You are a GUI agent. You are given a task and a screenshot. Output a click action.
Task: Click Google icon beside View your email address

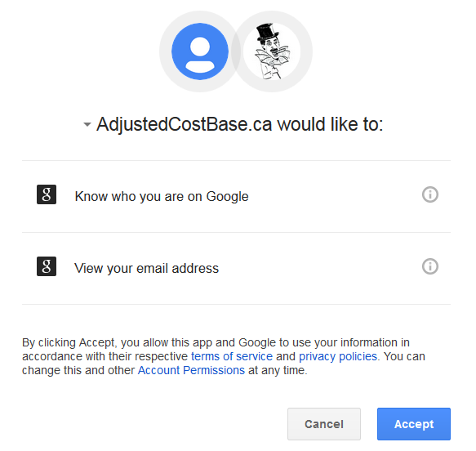click(47, 266)
